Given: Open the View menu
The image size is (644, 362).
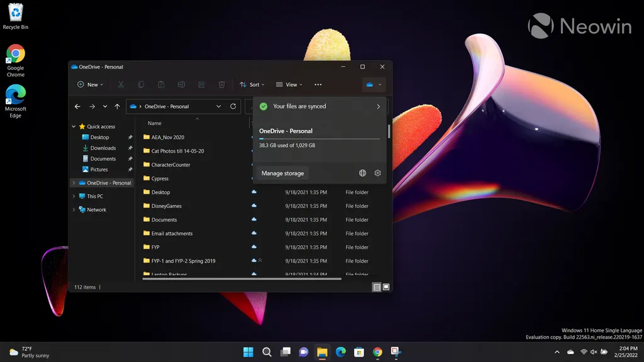Looking at the screenshot, I should click(x=289, y=84).
